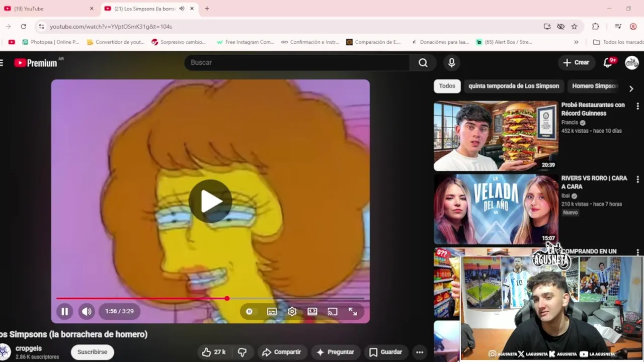
Task: Select the Homero Simpson filter chip
Action: tap(595, 86)
